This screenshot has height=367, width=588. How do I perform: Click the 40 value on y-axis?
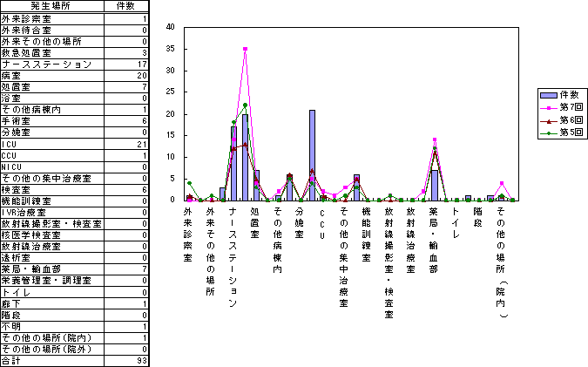172,28
